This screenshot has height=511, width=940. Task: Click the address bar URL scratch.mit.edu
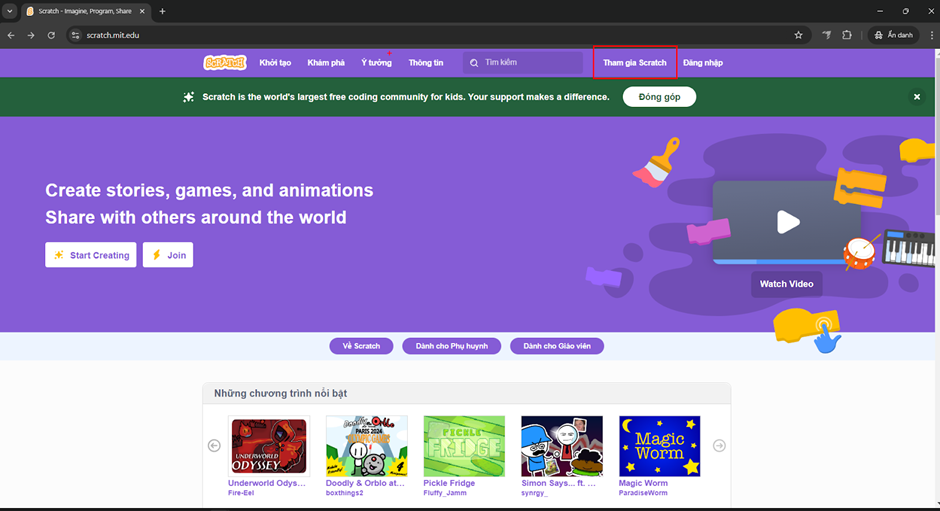[x=113, y=35]
